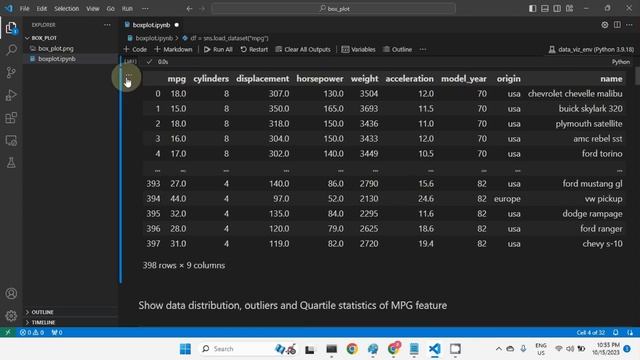Clear All Outputs in notebook

click(x=303, y=49)
